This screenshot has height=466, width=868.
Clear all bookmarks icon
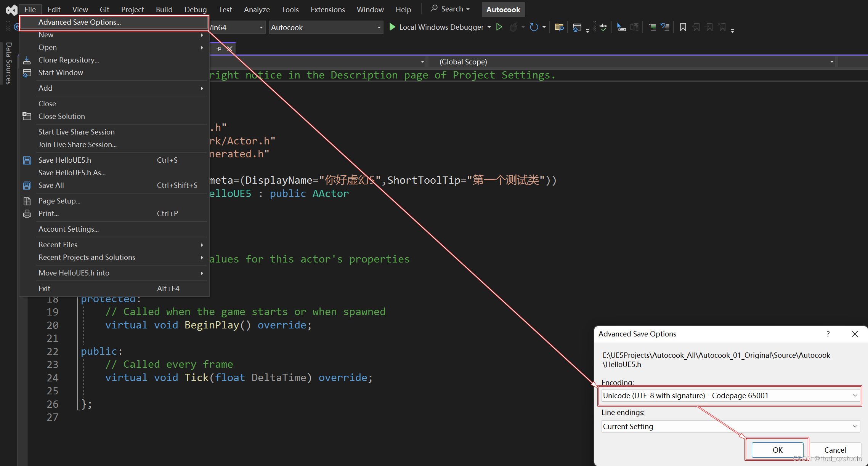(x=722, y=27)
